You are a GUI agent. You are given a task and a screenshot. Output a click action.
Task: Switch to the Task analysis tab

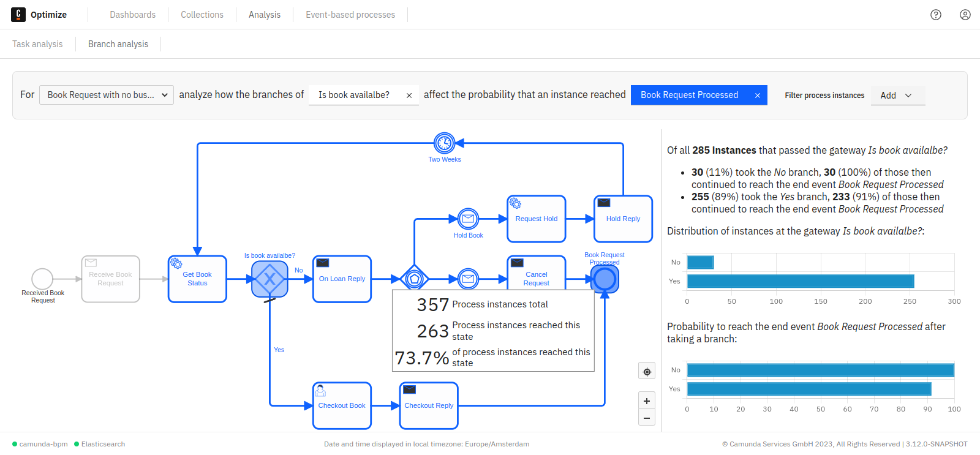[37, 44]
